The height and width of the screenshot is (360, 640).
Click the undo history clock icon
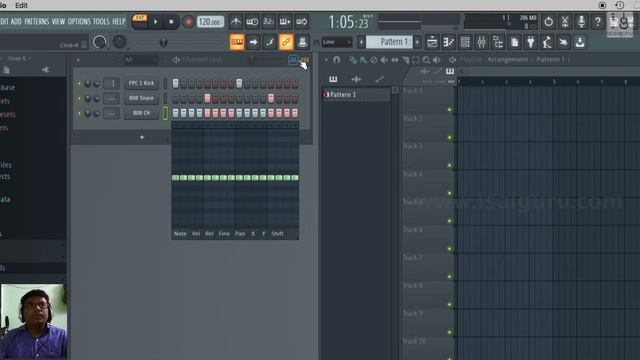tap(549, 22)
